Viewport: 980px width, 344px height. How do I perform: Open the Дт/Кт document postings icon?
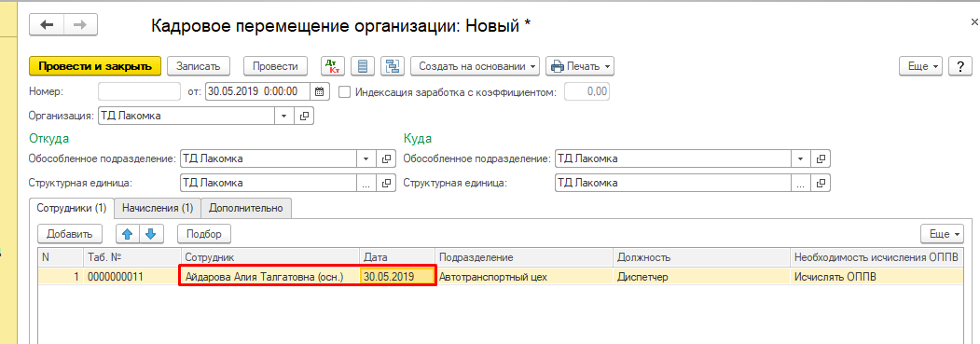pos(333,65)
